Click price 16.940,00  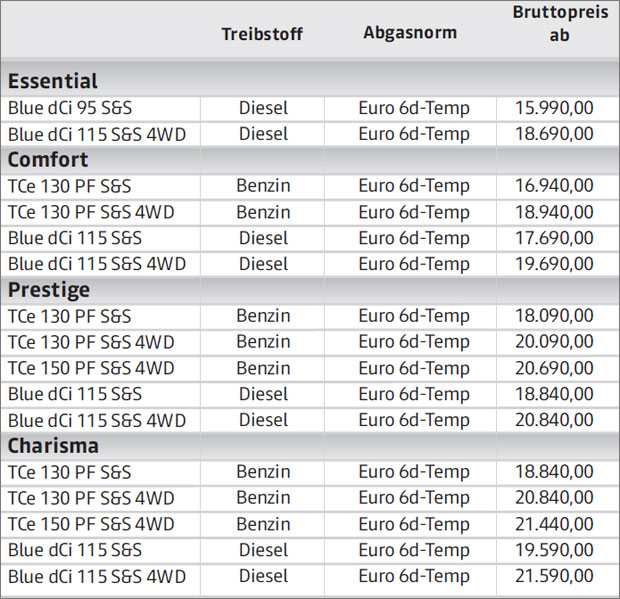[554, 185]
